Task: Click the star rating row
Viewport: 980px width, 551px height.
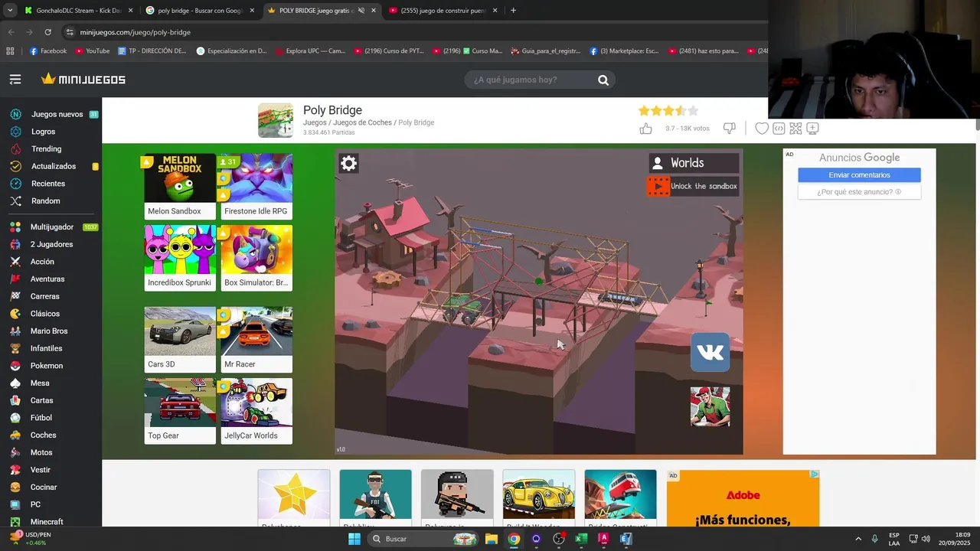Action: coord(668,111)
